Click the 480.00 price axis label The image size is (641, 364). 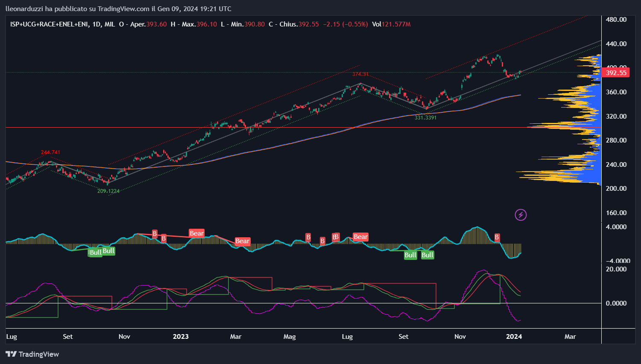616,20
